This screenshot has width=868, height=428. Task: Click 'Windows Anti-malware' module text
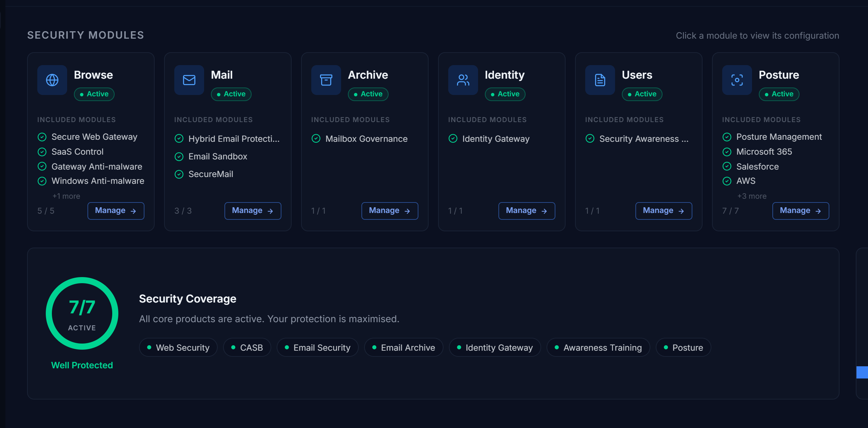[98, 181]
